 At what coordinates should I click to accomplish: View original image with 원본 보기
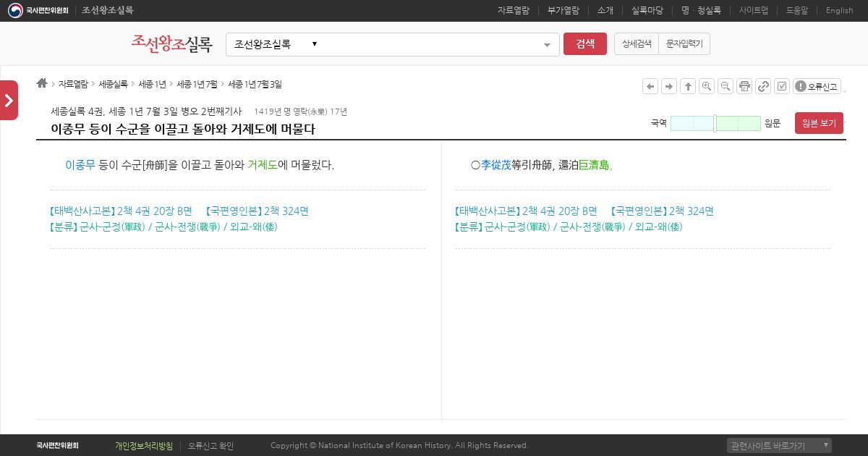coord(819,123)
